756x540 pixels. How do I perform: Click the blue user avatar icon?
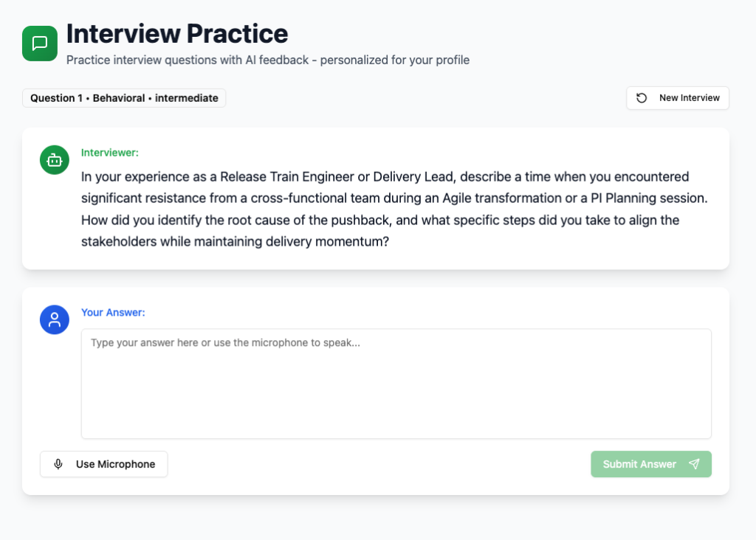tap(55, 319)
